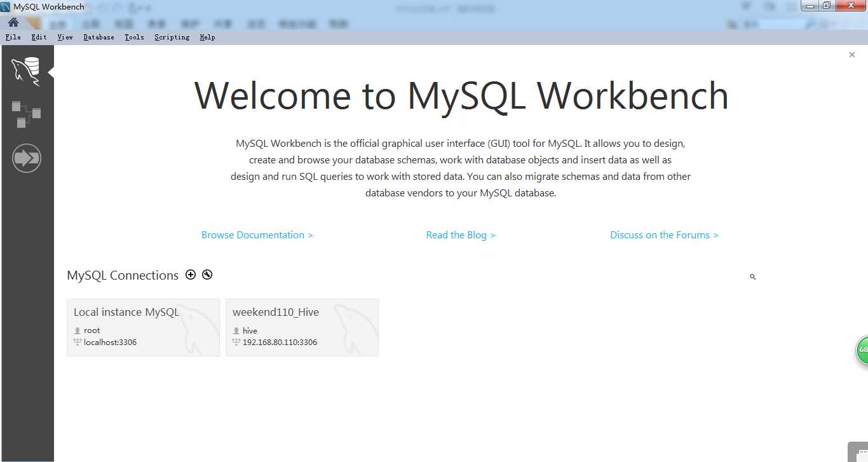Click the Welcome to MySQL Workbench title
Image resolution: width=868 pixels, height=462 pixels.
[x=461, y=96]
